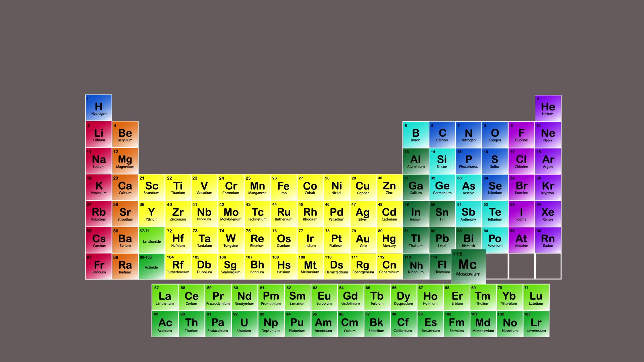Select the Gold element tile
Viewport: 644px width, 362px height.
point(363,240)
